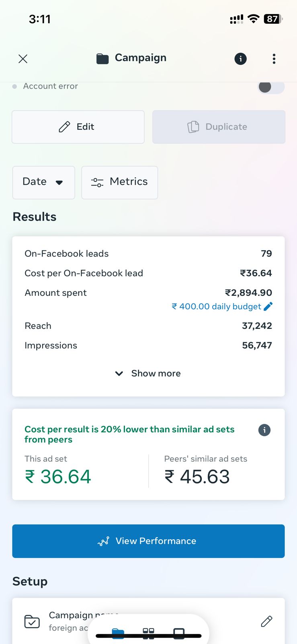The height and width of the screenshot is (644, 297).
Task: Open the Metrics customization button
Action: (119, 182)
